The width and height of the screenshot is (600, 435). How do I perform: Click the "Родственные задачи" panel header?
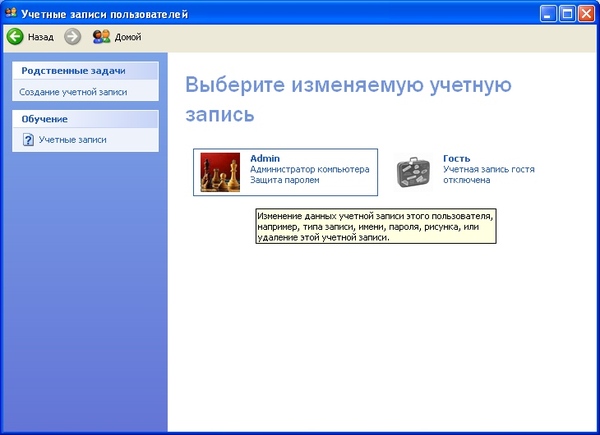pos(85,71)
